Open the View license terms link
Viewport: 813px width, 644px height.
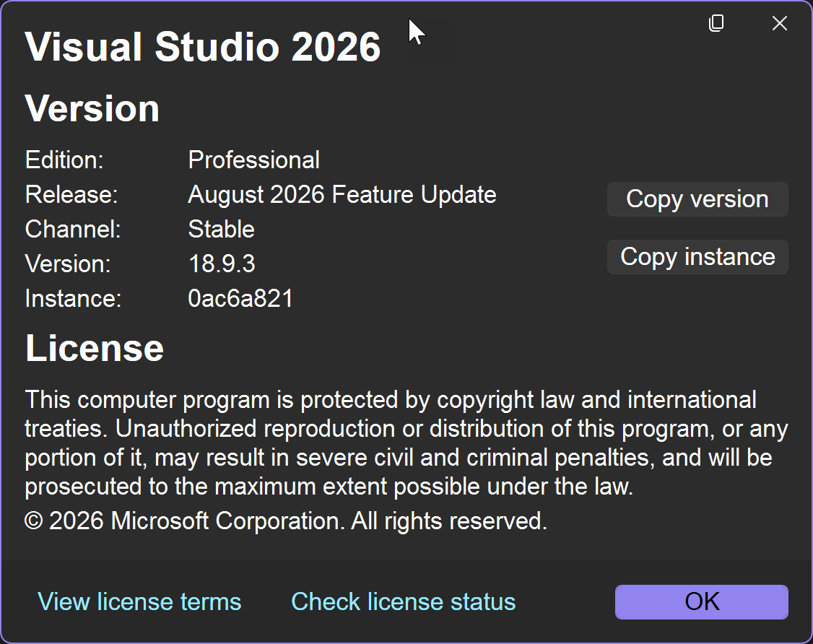139,601
